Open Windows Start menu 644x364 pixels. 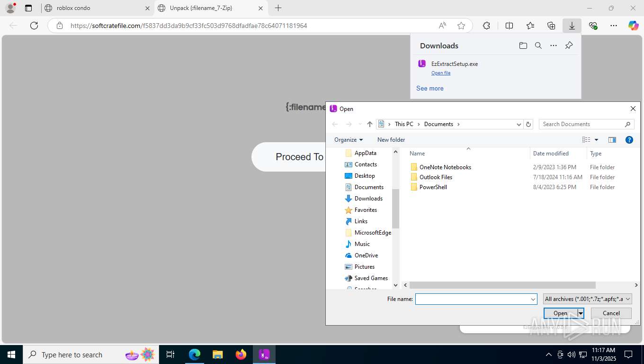click(x=11, y=355)
